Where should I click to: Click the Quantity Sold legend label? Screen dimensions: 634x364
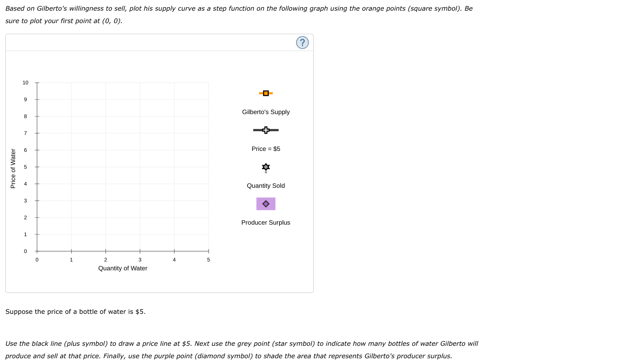click(x=266, y=186)
